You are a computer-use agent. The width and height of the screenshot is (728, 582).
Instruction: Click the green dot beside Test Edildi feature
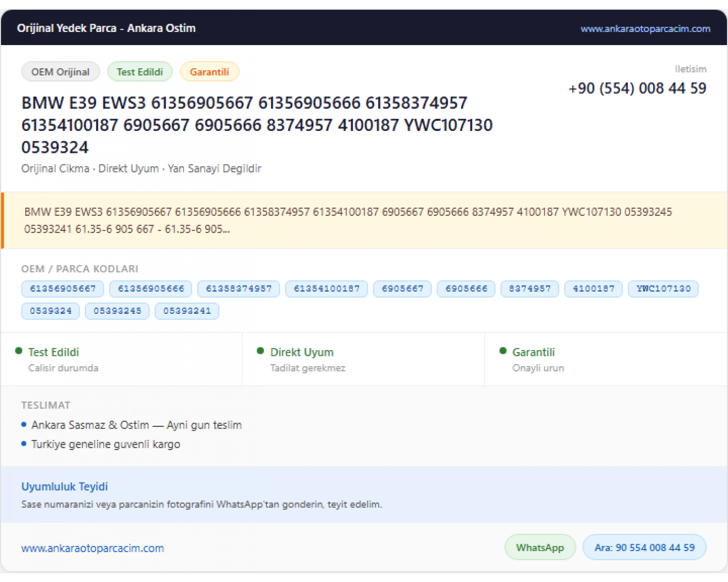click(x=19, y=351)
